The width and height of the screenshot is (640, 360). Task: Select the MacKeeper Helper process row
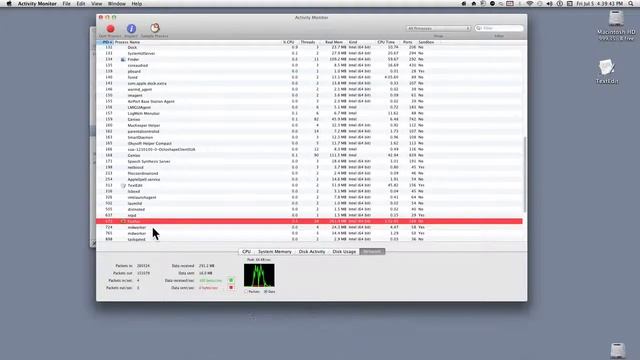pyautogui.click(x=309, y=125)
